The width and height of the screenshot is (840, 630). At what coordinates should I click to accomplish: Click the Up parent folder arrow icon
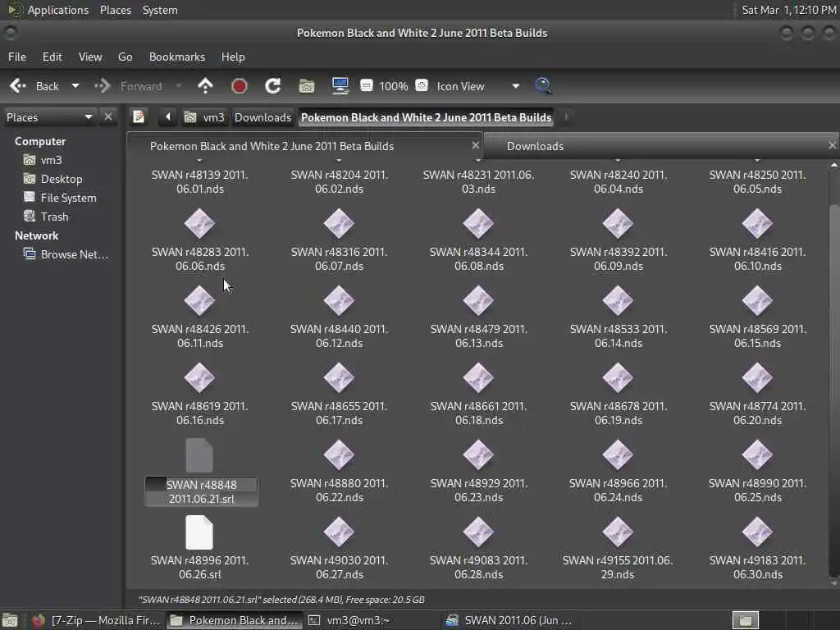click(x=205, y=86)
